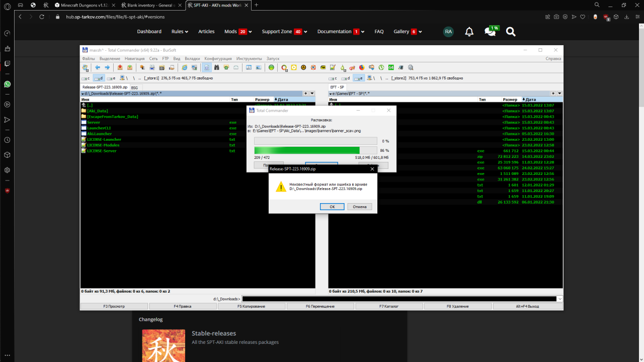
Task: Launch Firefox from the Total Commander toolbar
Action: tap(362, 67)
